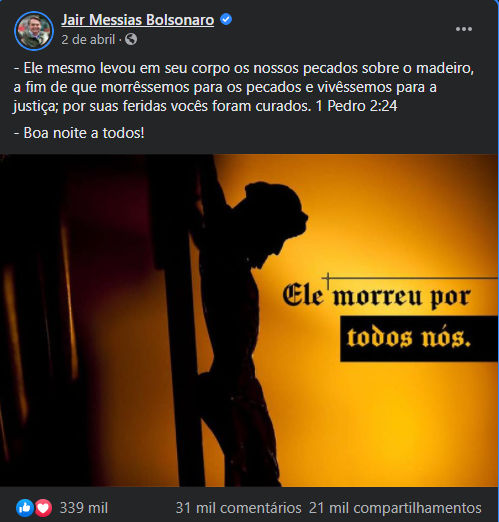Click the blue verified badge icon

click(226, 19)
